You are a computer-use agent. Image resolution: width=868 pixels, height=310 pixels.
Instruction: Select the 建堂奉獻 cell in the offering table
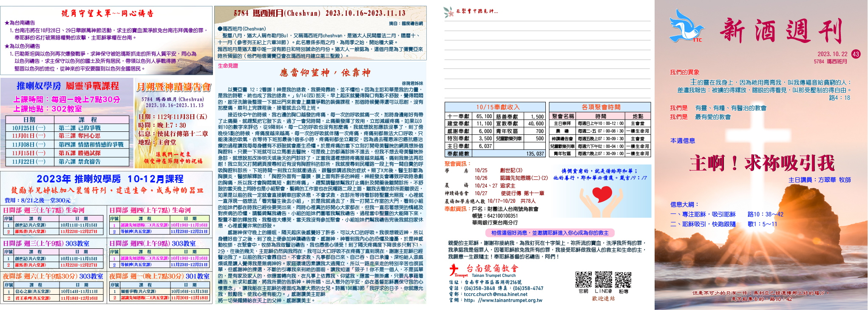458,124
